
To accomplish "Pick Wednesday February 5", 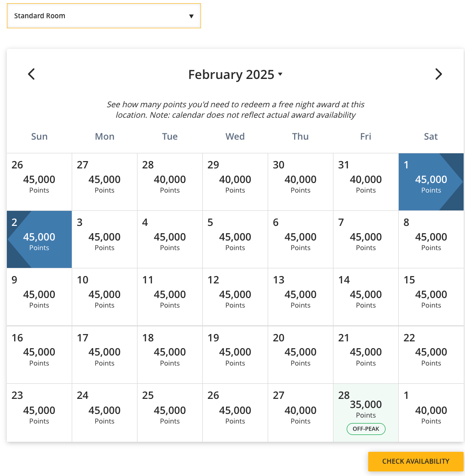I will (x=235, y=239).
